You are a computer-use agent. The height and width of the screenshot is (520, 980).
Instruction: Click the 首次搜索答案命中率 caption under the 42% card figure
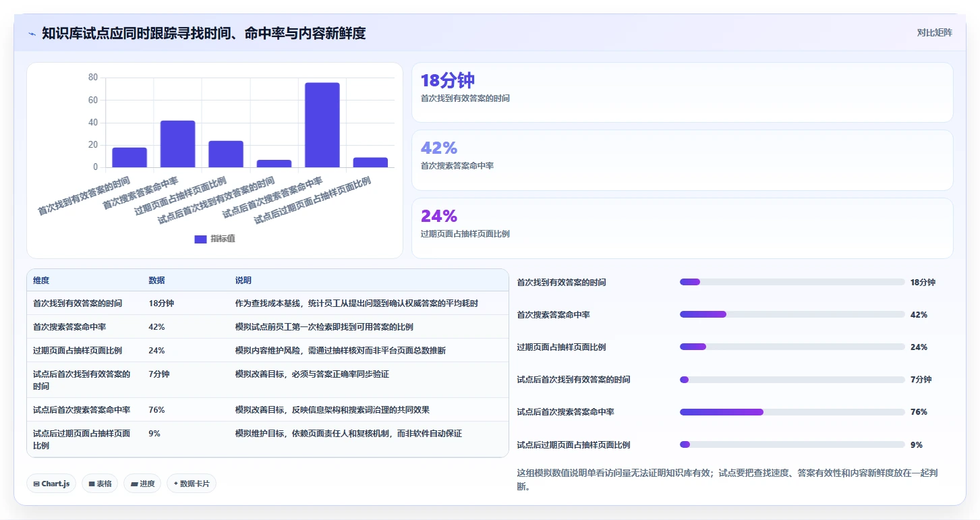(457, 166)
